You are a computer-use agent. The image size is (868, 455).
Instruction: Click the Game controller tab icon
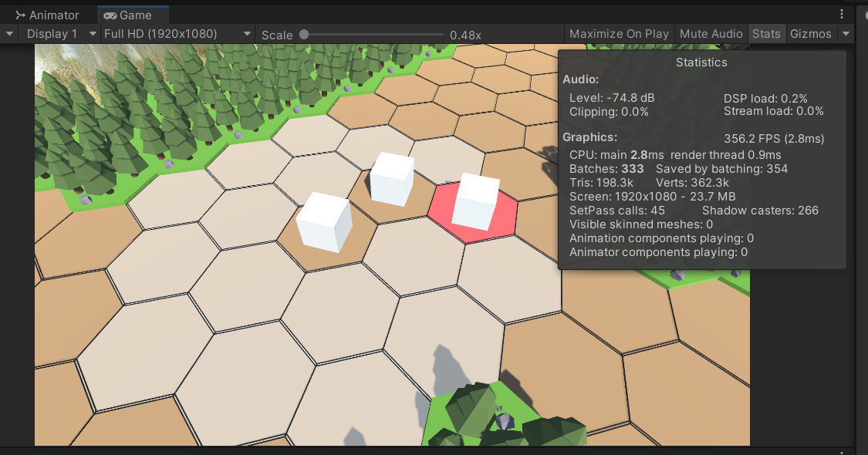click(x=110, y=15)
